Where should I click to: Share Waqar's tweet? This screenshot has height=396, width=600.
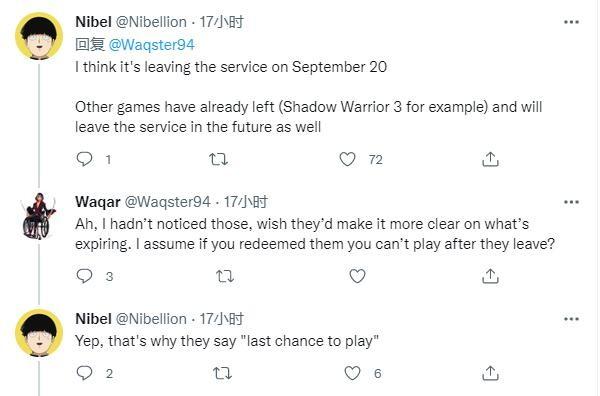coord(490,276)
